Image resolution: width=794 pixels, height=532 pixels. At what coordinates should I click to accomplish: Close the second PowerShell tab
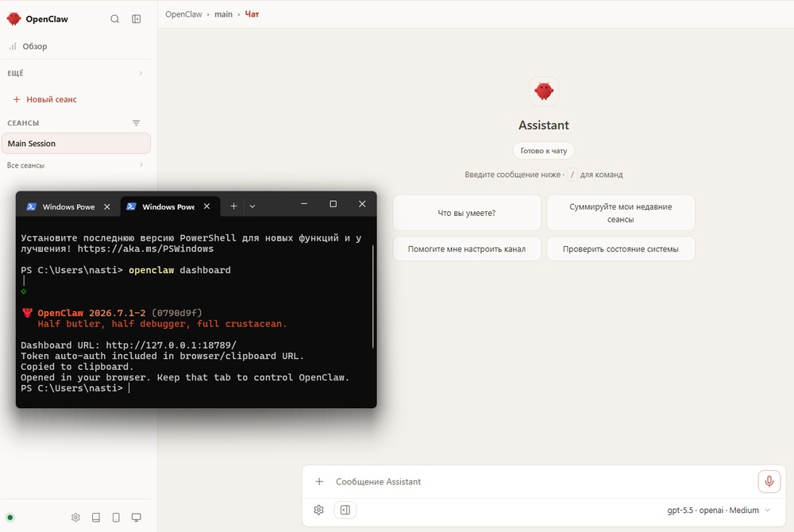coord(206,206)
